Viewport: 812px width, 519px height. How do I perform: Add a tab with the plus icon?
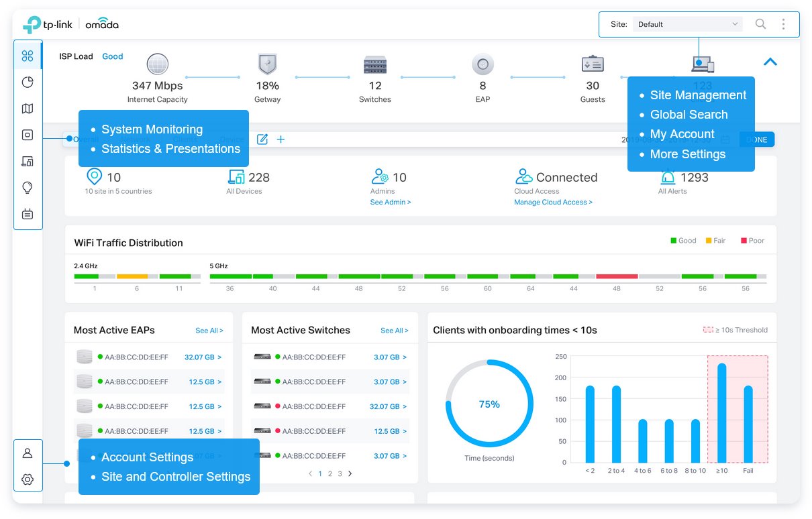[x=281, y=139]
